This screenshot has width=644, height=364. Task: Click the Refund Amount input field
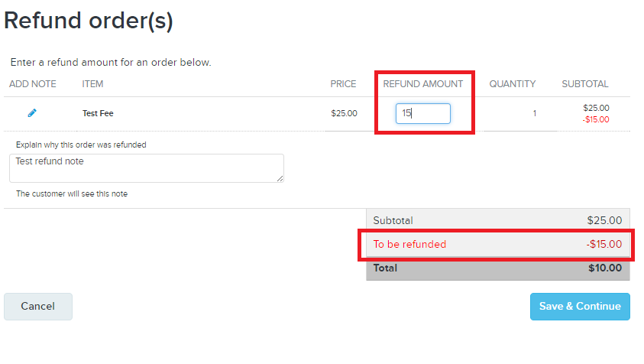[423, 113]
